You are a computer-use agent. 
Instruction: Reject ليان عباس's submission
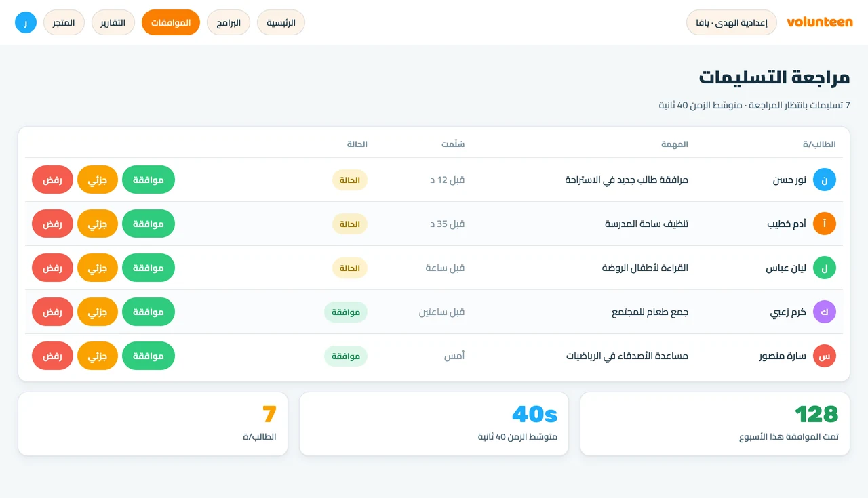(52, 268)
